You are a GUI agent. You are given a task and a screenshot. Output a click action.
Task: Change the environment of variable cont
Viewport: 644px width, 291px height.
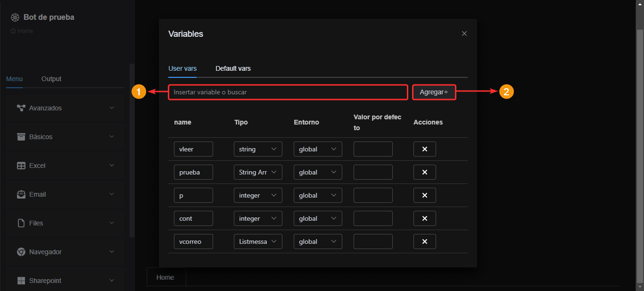tap(318, 218)
